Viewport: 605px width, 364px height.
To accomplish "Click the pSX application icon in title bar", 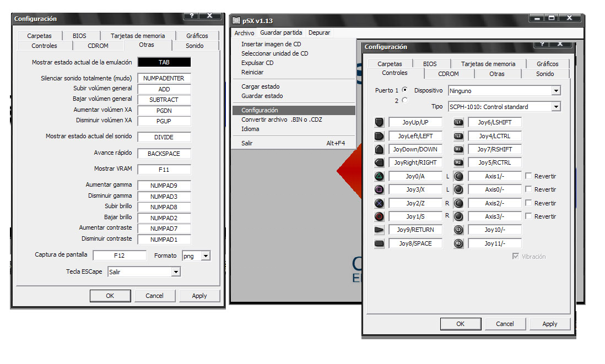I will point(236,20).
